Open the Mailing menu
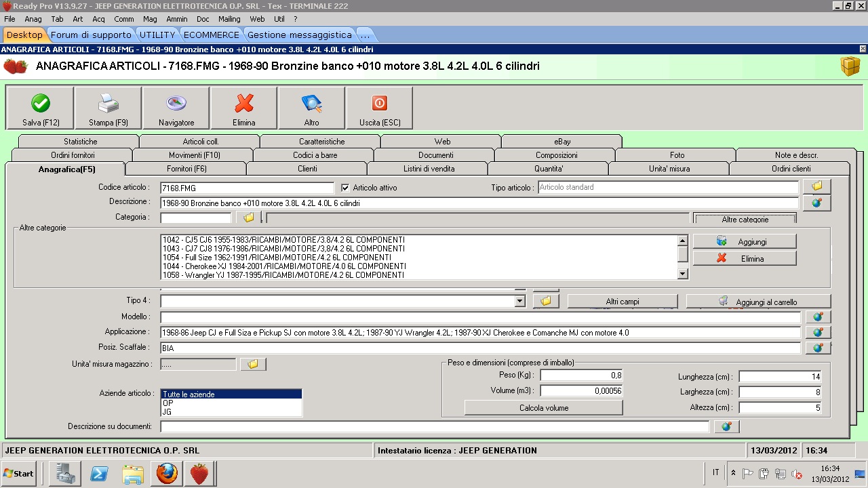868x488 pixels. [229, 19]
